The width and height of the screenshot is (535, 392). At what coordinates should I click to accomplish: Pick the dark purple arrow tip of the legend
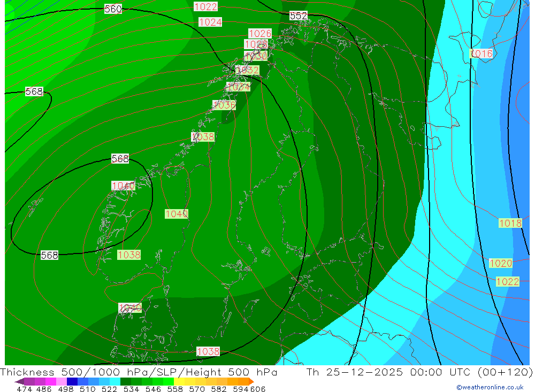coord(20,381)
